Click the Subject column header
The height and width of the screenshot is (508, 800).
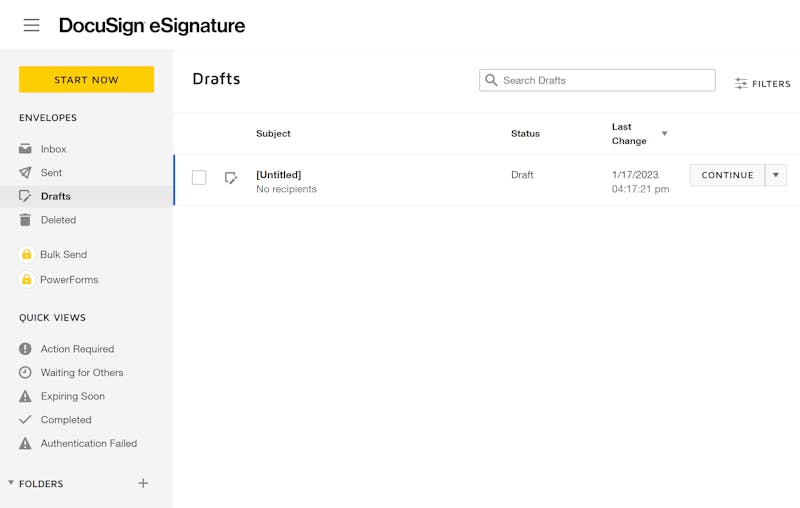point(273,134)
